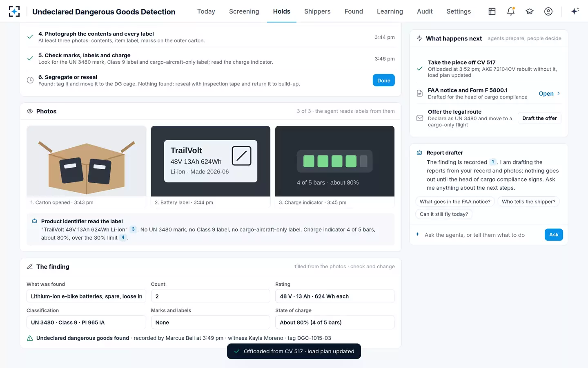Open the Audit tab
The image size is (588, 368).
(425, 11)
